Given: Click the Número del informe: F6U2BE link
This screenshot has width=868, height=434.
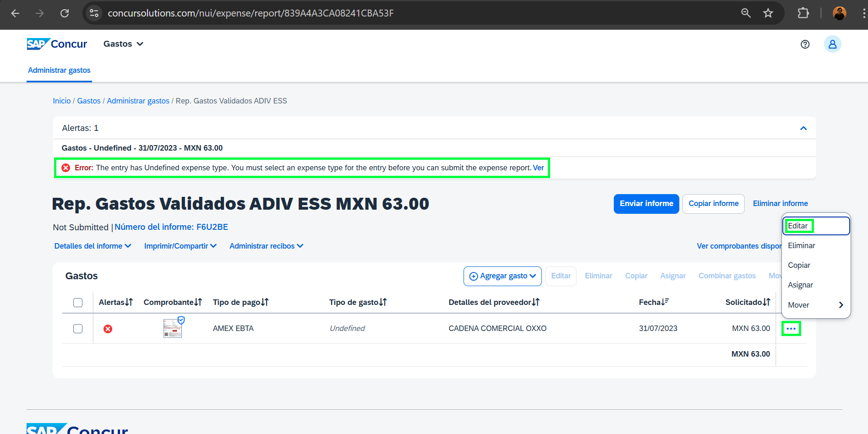Looking at the screenshot, I should click(x=171, y=227).
